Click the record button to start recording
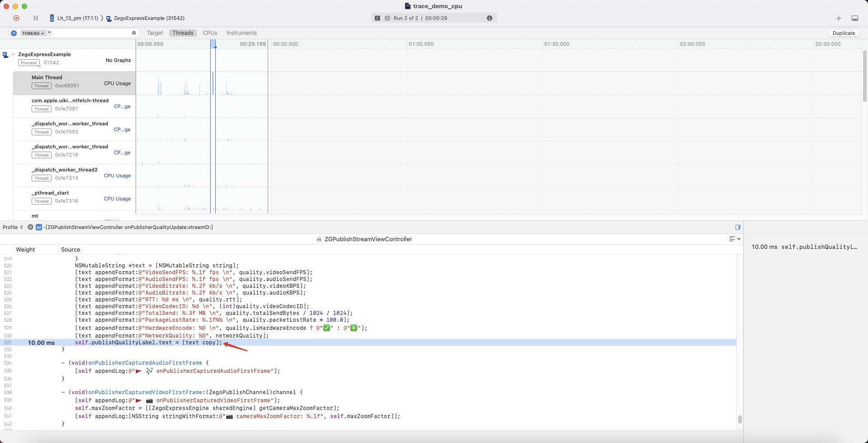The image size is (868, 443). pyautogui.click(x=16, y=18)
